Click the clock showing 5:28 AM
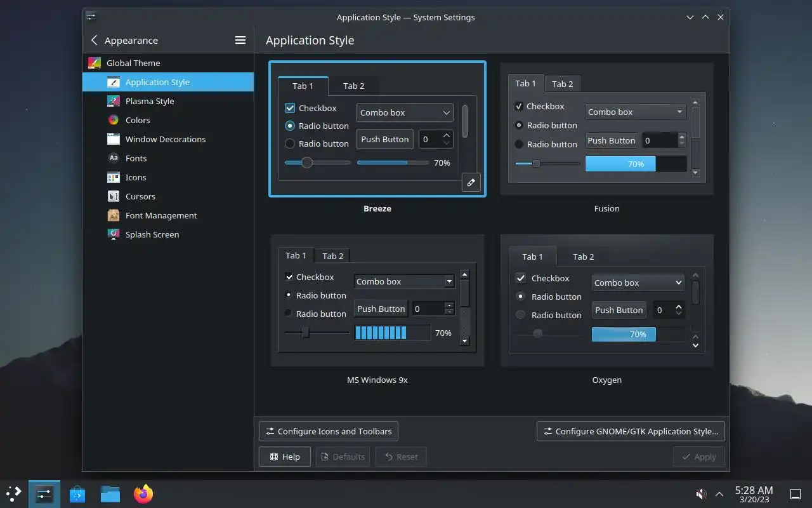The image size is (812, 508). 754,490
